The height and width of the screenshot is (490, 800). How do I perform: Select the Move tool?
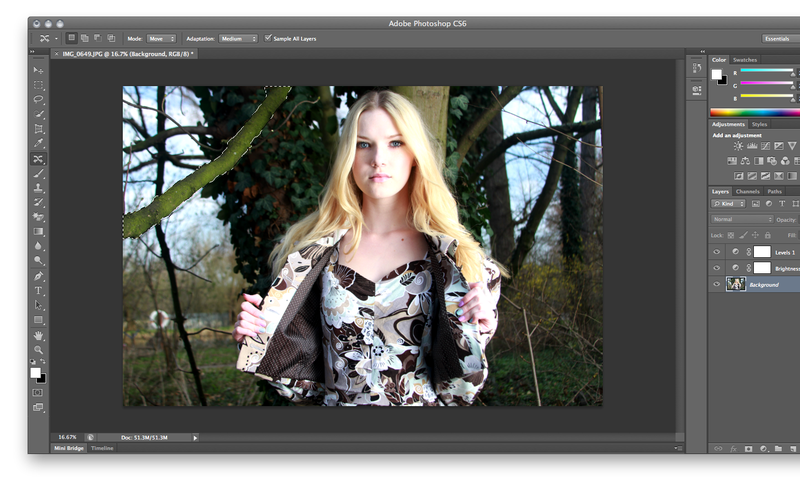pyautogui.click(x=38, y=70)
